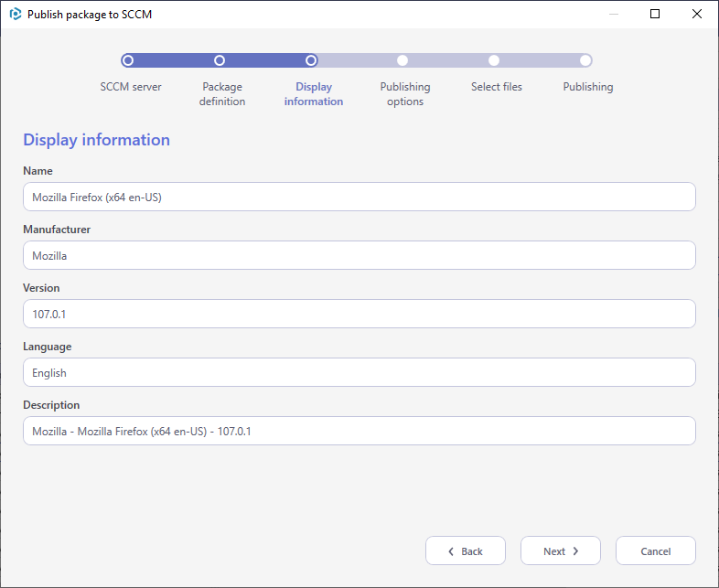Open the SCCM server step label
719x588 pixels.
(131, 87)
